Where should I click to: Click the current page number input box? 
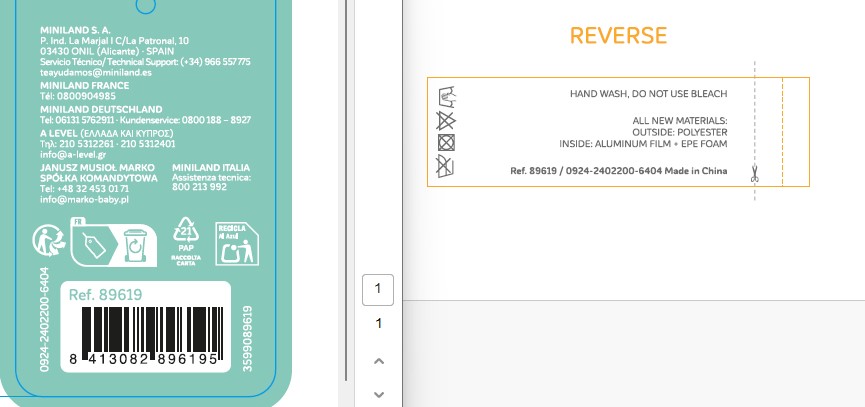378,289
